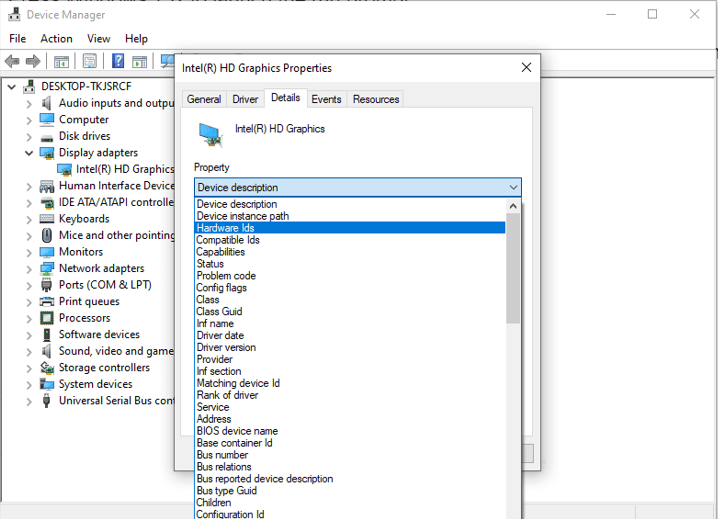The height and width of the screenshot is (519, 718).
Task: Click the Network adapters category icon
Action: click(47, 268)
